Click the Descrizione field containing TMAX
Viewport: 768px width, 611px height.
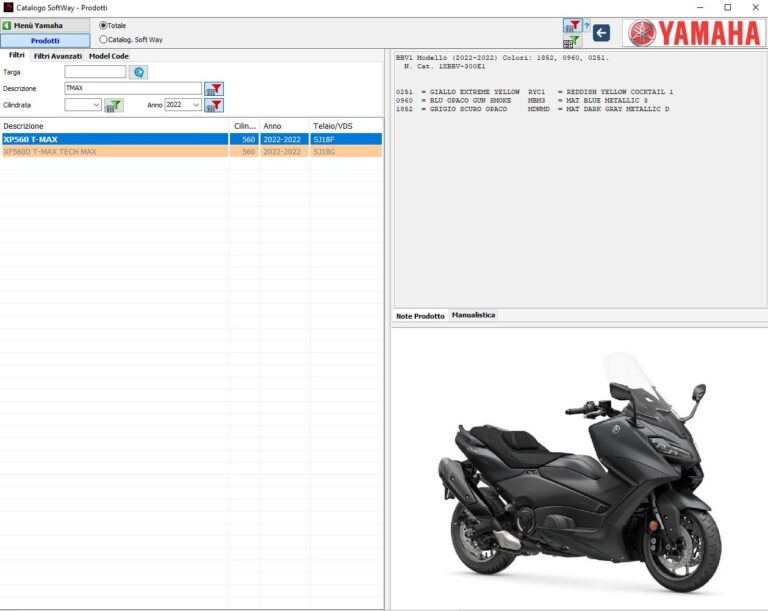133,88
